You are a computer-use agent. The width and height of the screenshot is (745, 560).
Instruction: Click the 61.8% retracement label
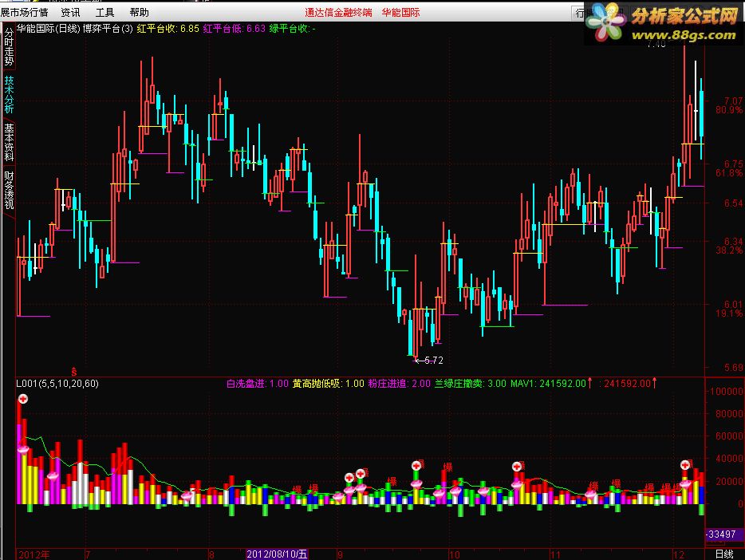[x=729, y=173]
